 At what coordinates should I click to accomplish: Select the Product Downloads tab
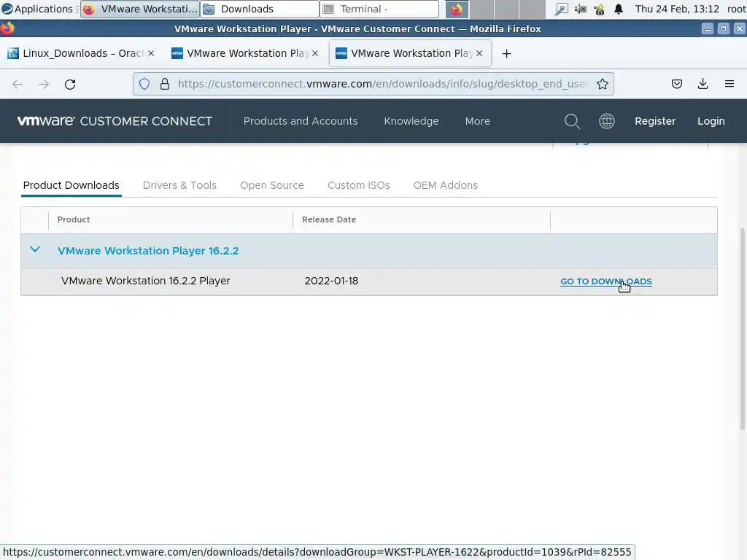(71, 185)
